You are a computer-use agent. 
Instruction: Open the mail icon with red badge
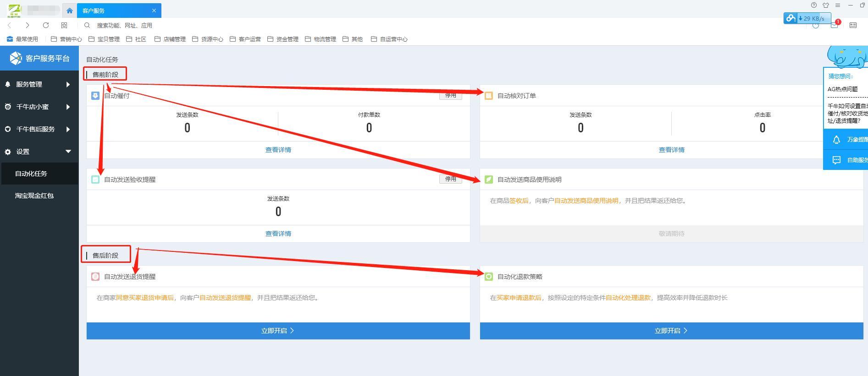click(835, 25)
